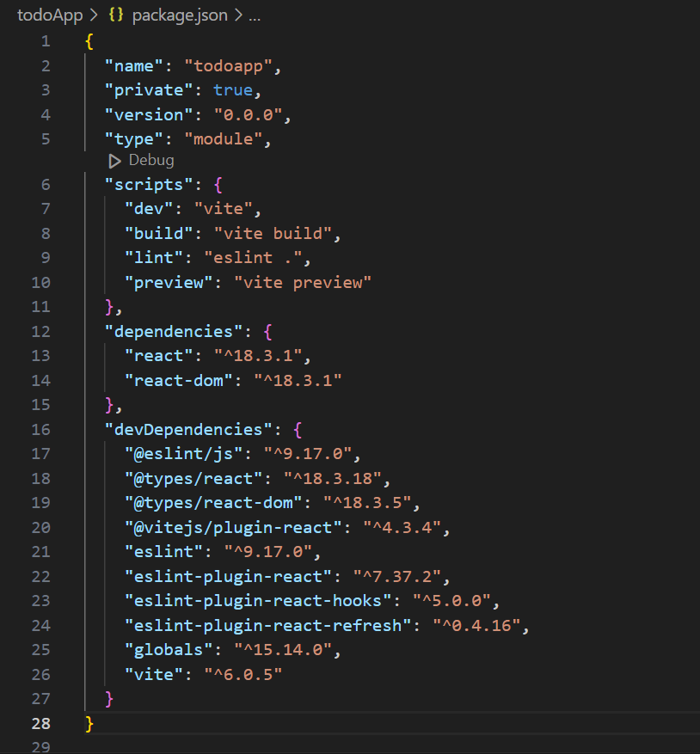Image resolution: width=700 pixels, height=754 pixels.
Task: Click the "^9.17.0" value on line 21
Action: 268,552
